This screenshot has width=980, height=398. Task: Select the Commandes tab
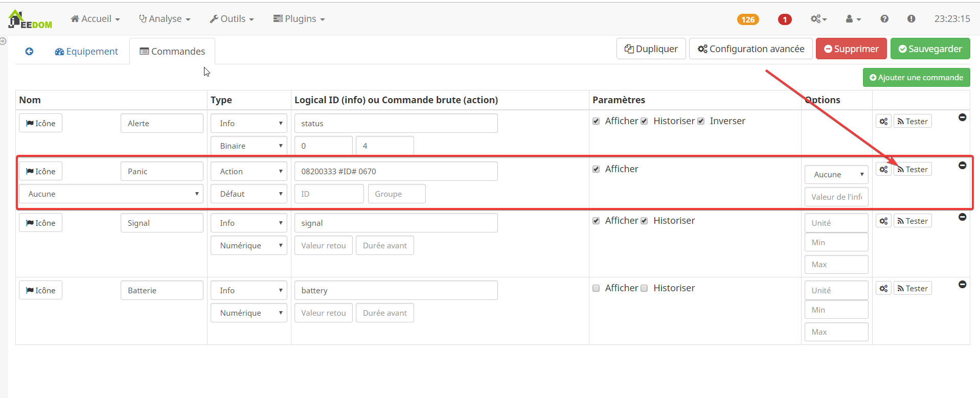172,51
